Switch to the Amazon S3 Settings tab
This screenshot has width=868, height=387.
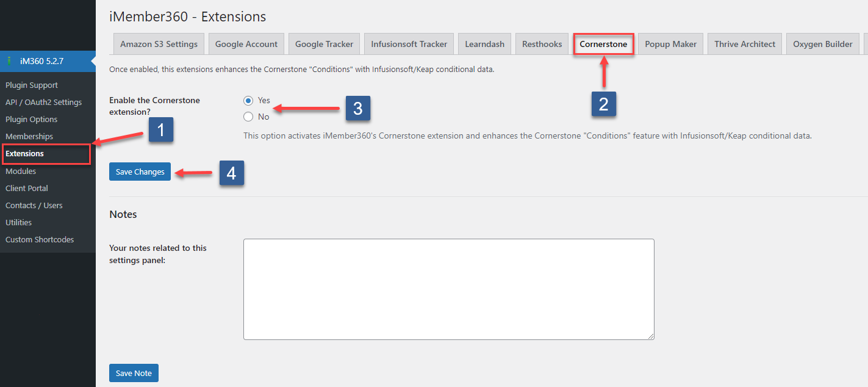[158, 43]
